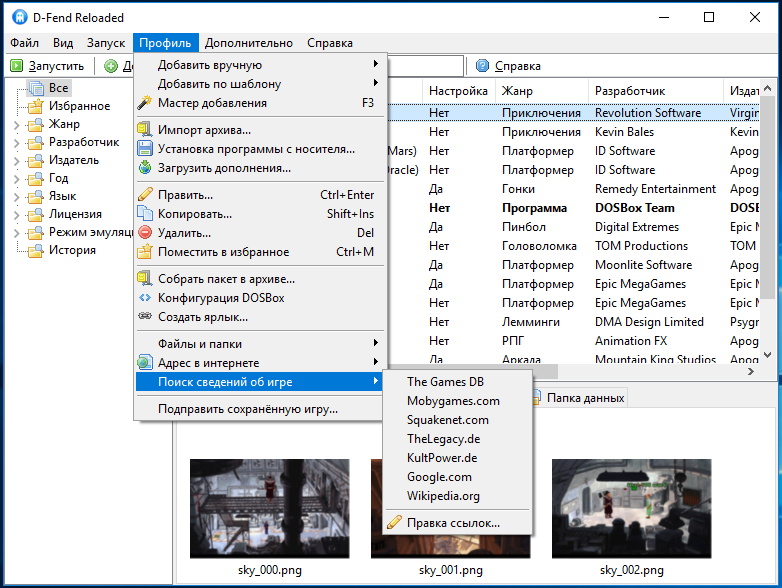Choose Mobygames.com from the search submenu

point(453,401)
